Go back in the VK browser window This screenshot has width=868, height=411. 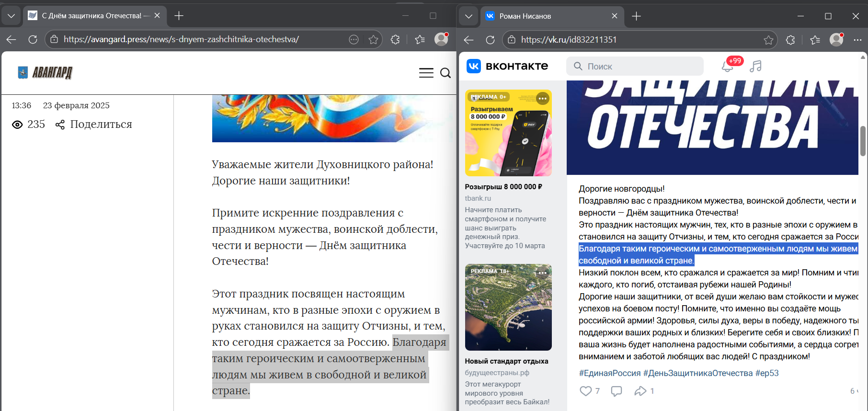pos(469,40)
